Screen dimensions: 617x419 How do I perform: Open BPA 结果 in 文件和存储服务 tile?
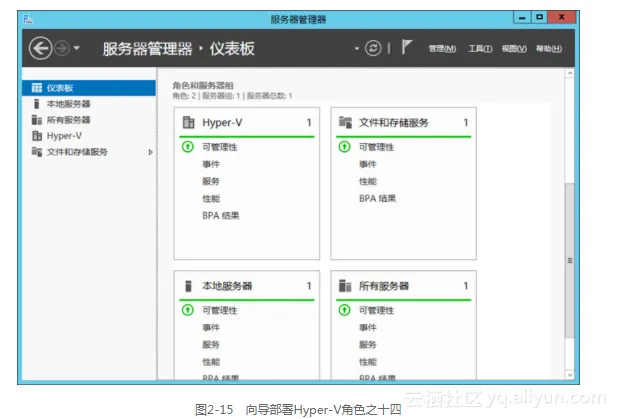tap(377, 198)
